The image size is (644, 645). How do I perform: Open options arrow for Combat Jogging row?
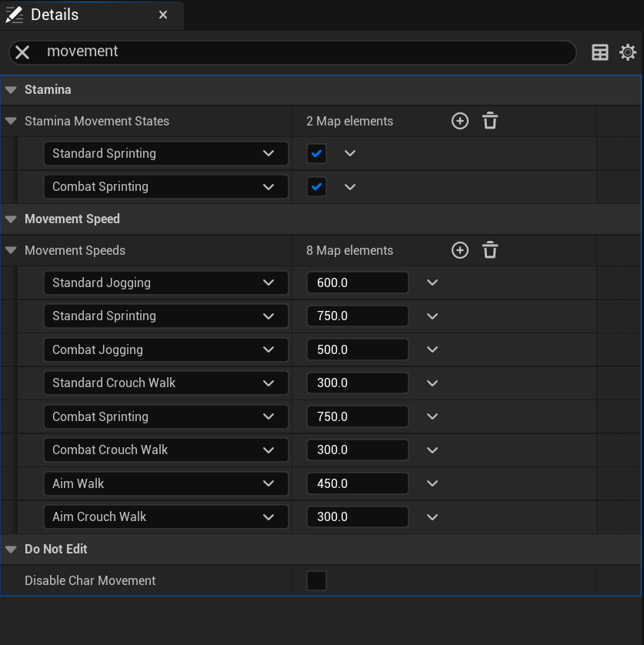432,349
